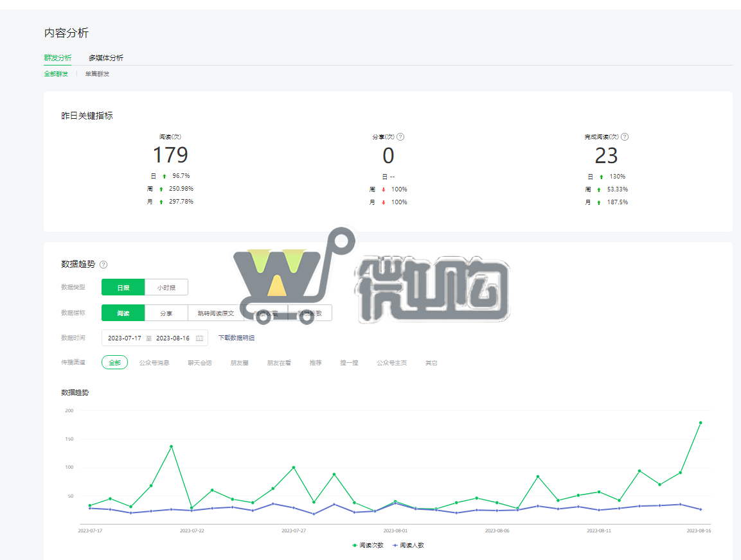Filter channel by 公众号消息
This screenshot has width=741, height=560.
point(154,363)
